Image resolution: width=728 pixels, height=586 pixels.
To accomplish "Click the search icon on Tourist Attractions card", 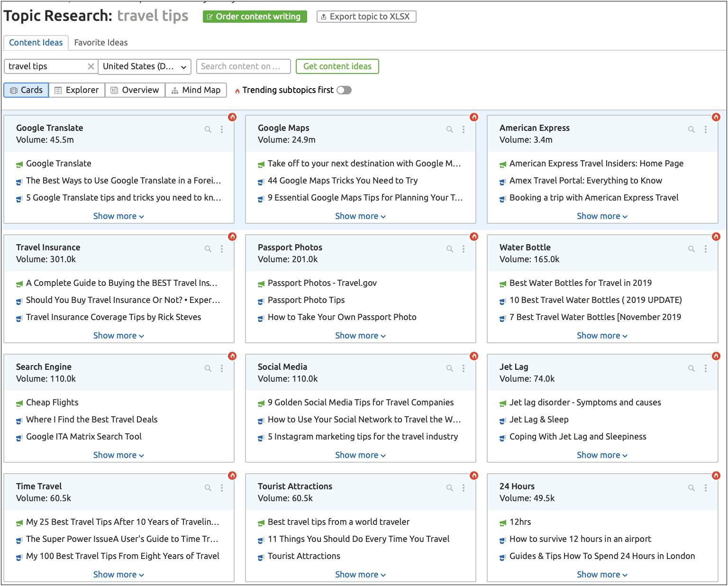I will pos(449,487).
